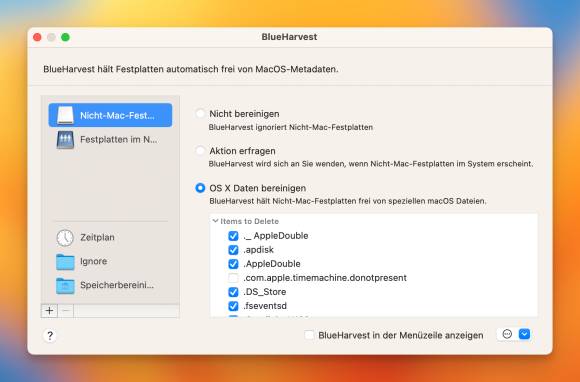Image resolution: width=580 pixels, height=382 pixels.
Task: Click the .com.apple.timemachine.donotpresent label
Action: (x=325, y=278)
